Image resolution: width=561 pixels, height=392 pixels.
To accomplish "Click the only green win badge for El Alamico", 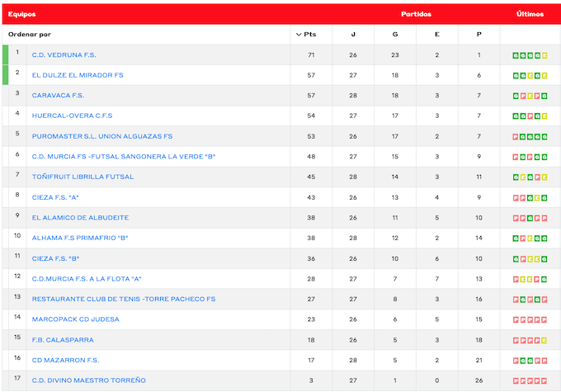I will coord(530,218).
